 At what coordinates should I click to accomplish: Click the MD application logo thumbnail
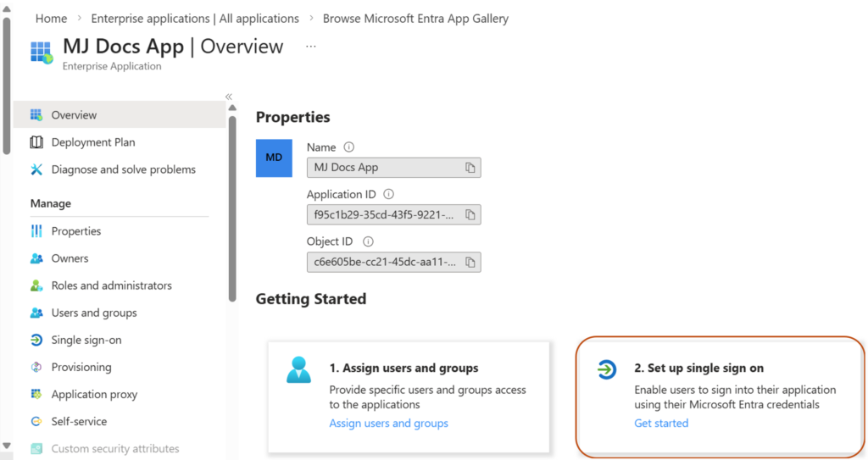pyautogui.click(x=274, y=158)
